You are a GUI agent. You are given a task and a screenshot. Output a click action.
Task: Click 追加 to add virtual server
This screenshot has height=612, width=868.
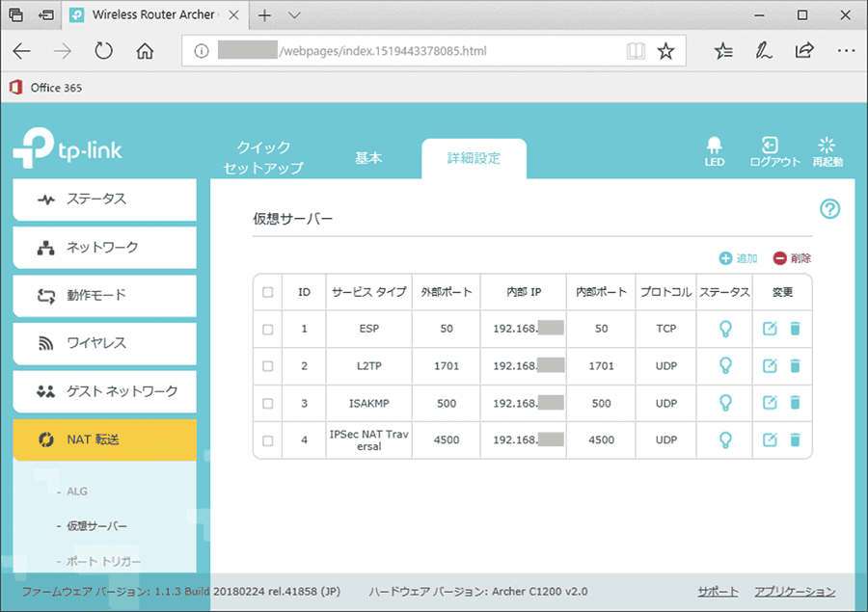[738, 258]
